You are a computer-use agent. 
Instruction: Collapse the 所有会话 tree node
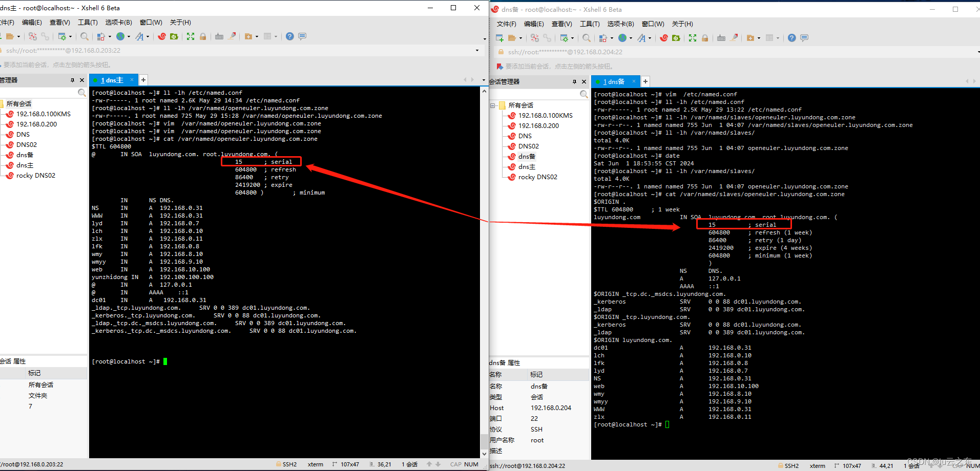pyautogui.click(x=493, y=105)
